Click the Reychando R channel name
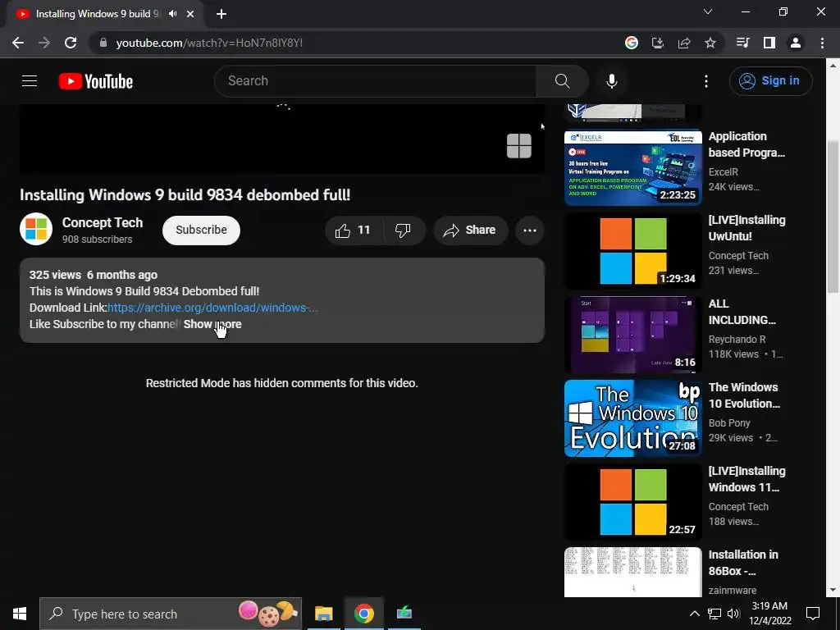The image size is (840, 630). coord(737,339)
